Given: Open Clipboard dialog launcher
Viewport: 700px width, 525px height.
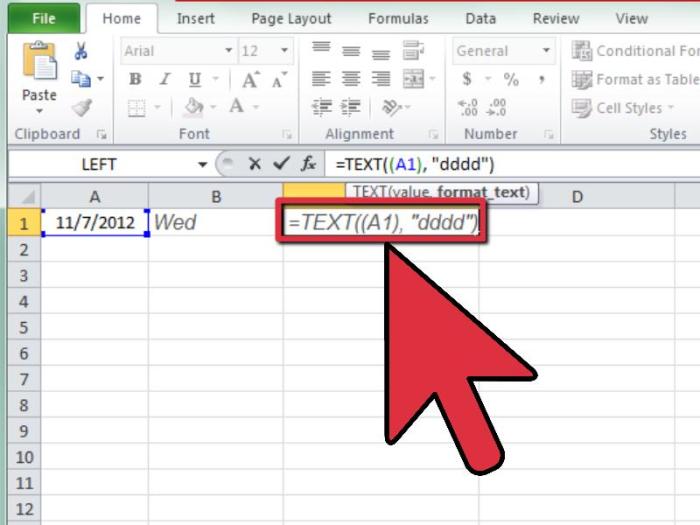Looking at the screenshot, I should 102,134.
